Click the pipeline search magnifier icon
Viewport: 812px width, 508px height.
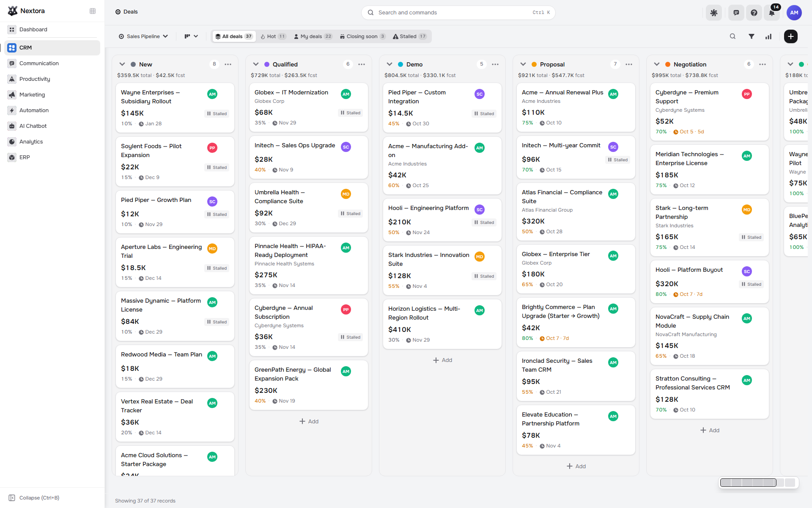pyautogui.click(x=733, y=36)
